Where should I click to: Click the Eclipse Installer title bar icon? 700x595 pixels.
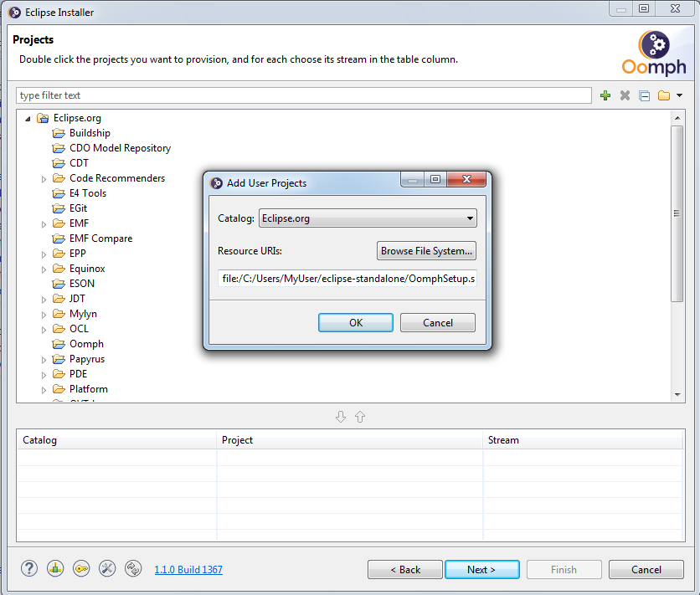click(x=15, y=12)
